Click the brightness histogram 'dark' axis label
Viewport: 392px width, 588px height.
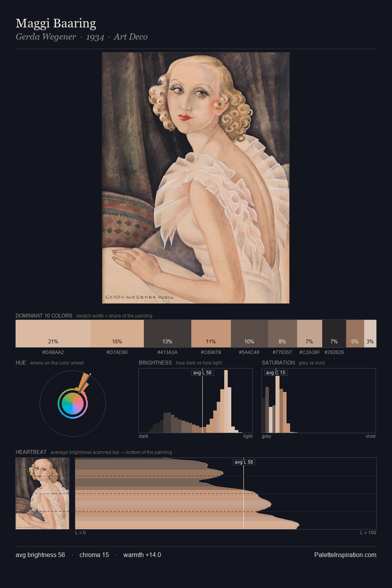[x=143, y=436]
